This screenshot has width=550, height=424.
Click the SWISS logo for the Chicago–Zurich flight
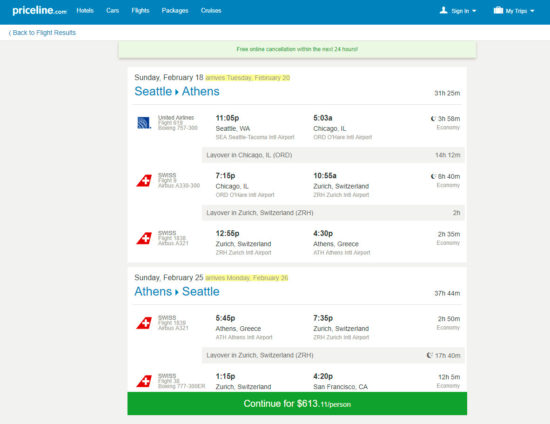(x=144, y=181)
